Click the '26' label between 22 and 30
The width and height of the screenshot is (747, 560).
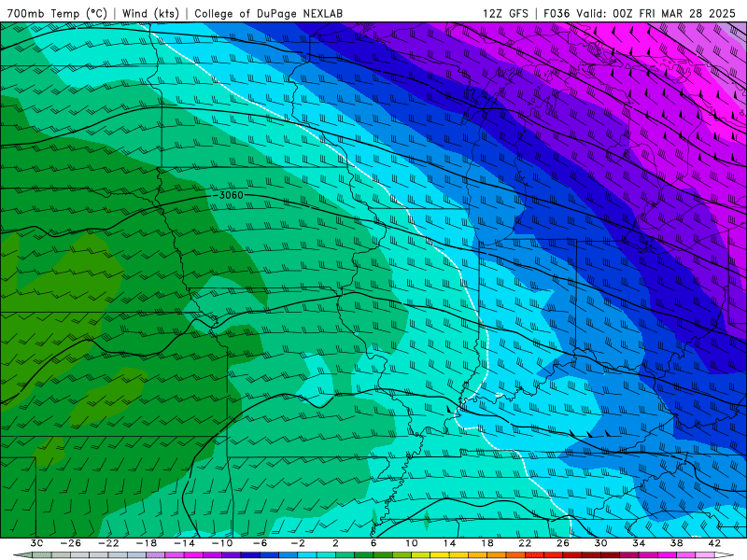tap(563, 543)
